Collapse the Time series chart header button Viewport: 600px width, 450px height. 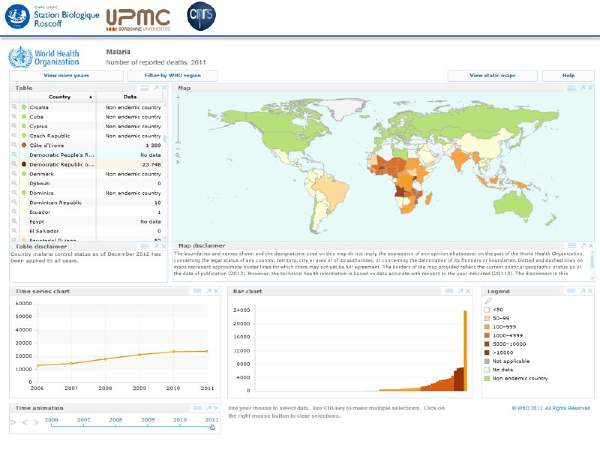[197, 291]
